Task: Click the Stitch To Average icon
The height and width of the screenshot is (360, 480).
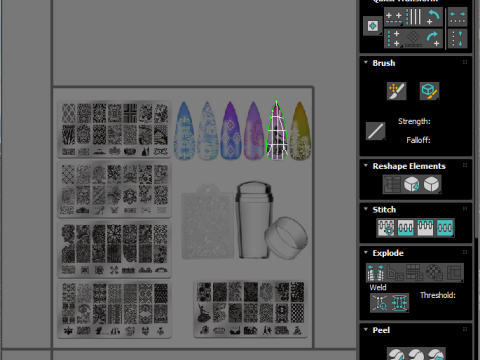Action: click(x=406, y=228)
